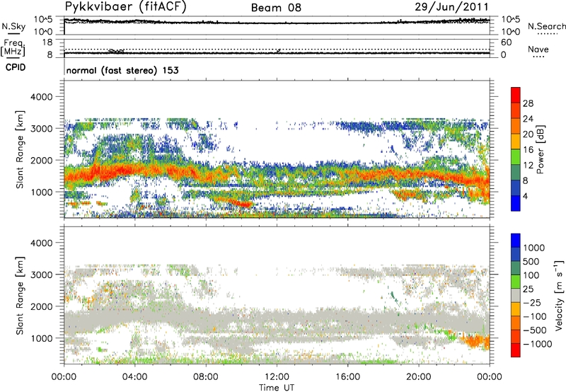Click the red bottom of velocity colorbar

tap(516, 350)
